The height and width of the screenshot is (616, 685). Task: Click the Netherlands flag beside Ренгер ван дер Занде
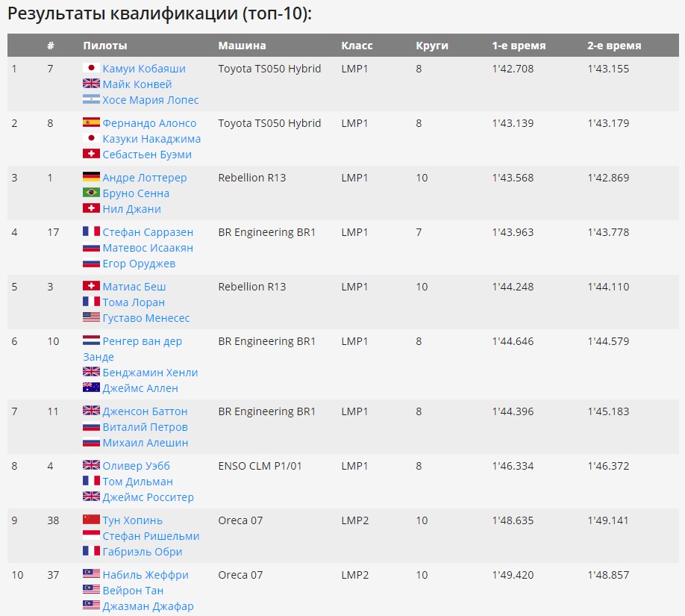[91, 341]
